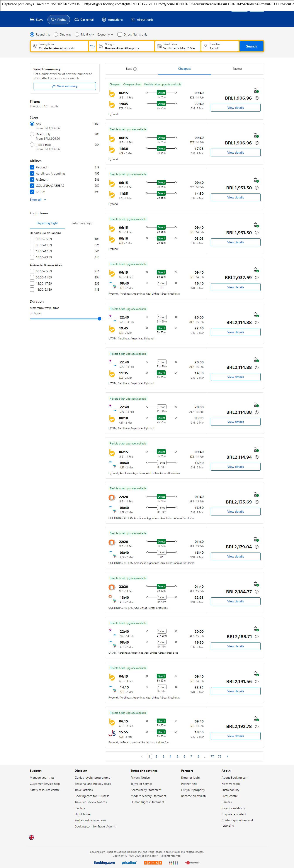Click the luggage icon on the first flight result
The height and width of the screenshot is (868, 294).
pyautogui.click(x=256, y=90)
